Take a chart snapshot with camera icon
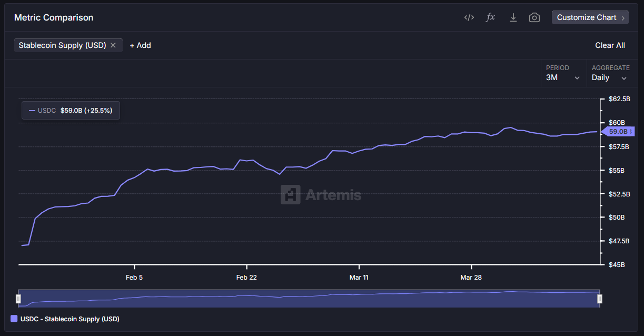The height and width of the screenshot is (336, 644). click(x=534, y=17)
